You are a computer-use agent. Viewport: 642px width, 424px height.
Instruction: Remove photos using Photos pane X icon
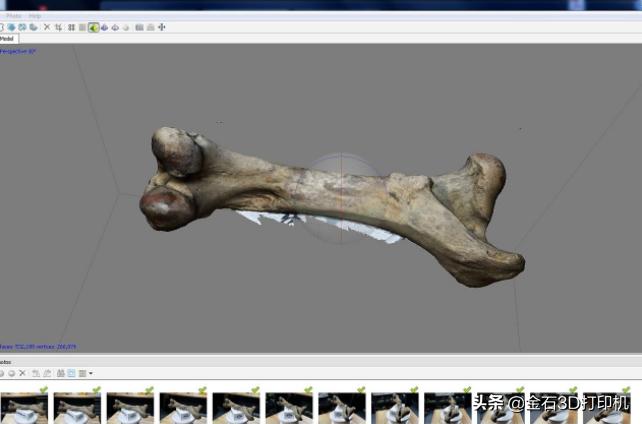click(x=22, y=373)
